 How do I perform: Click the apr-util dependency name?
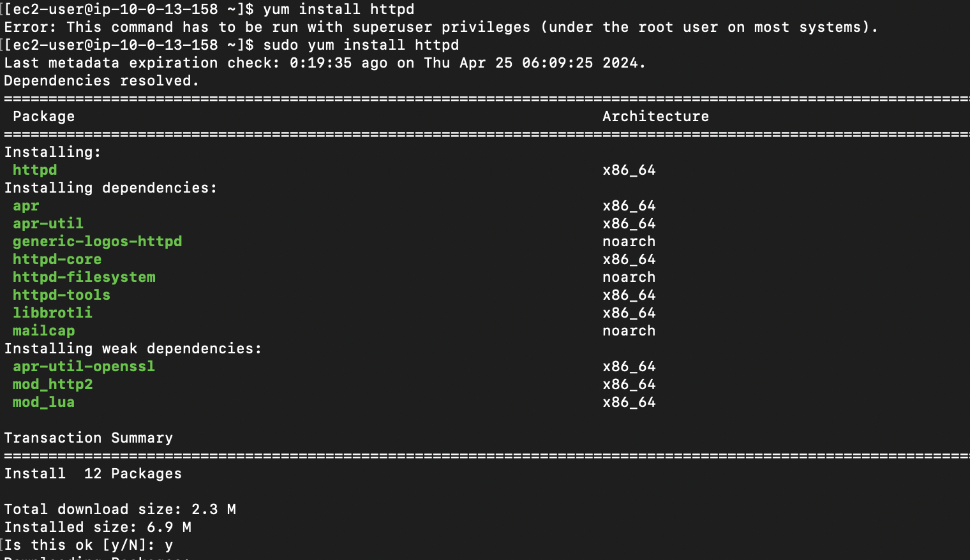(48, 224)
